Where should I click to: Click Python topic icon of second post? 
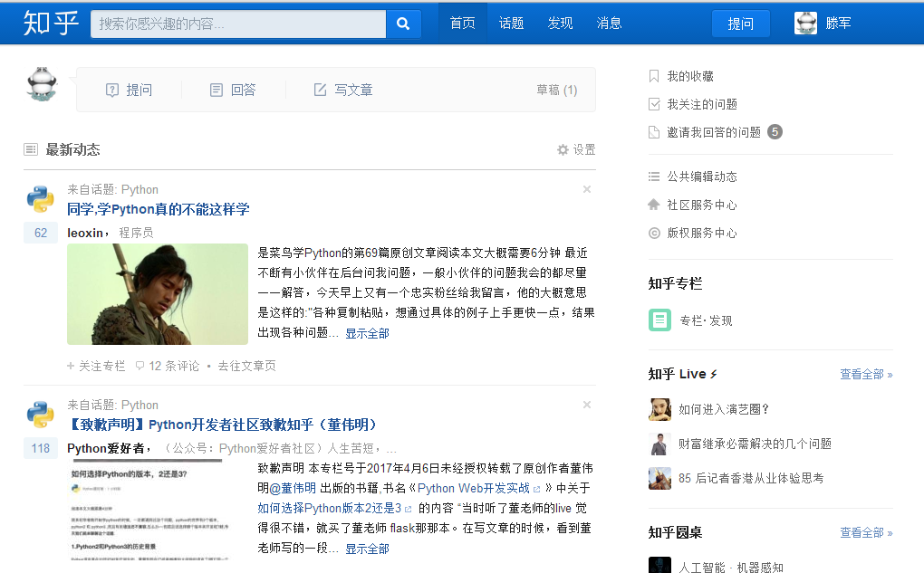[x=41, y=414]
